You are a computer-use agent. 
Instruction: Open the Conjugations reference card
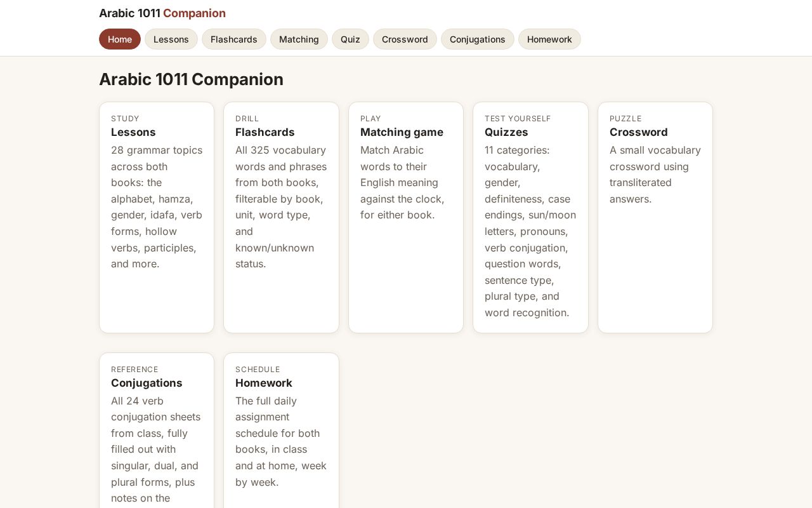157,431
